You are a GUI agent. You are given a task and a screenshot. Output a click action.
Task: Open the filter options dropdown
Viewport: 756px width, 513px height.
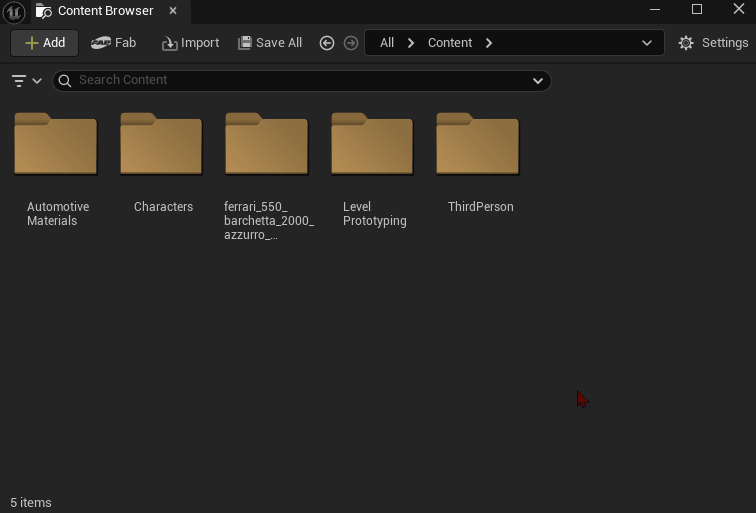tap(27, 81)
